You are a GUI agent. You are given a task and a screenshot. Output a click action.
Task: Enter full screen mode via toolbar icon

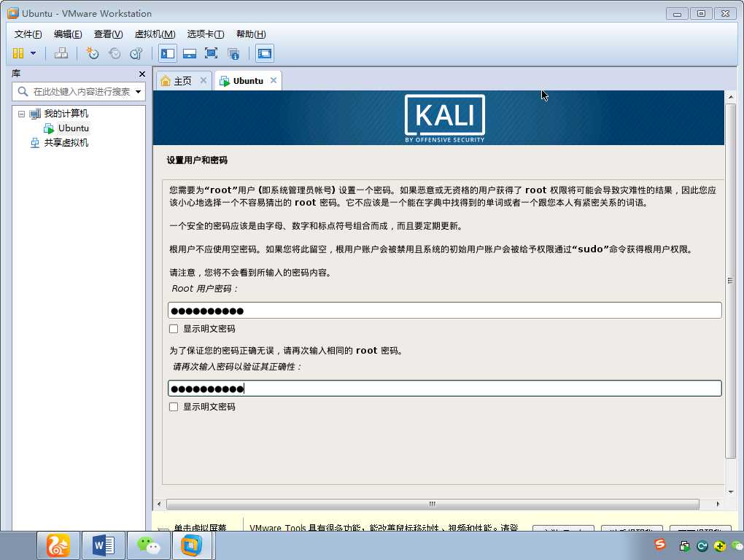click(211, 53)
